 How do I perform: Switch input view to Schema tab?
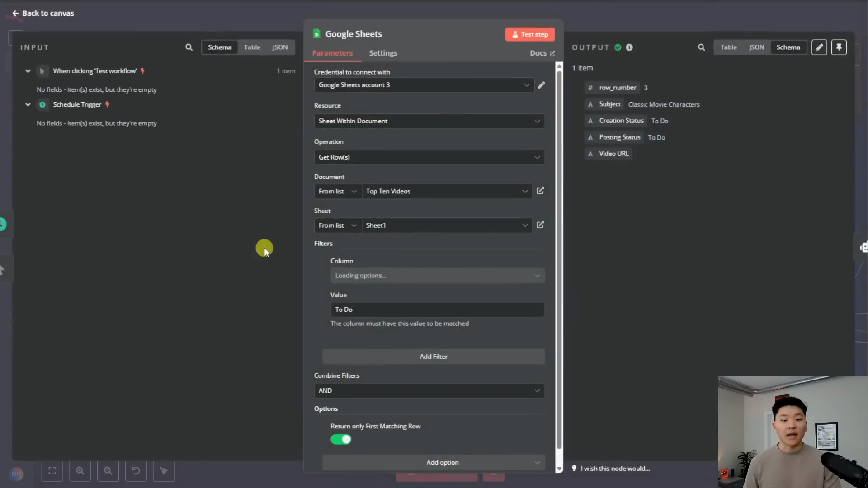(220, 47)
